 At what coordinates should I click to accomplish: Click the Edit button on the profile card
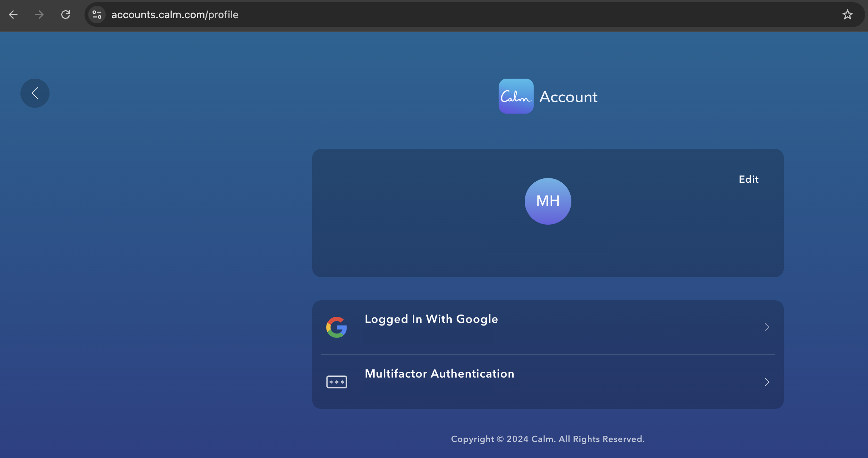(x=748, y=179)
